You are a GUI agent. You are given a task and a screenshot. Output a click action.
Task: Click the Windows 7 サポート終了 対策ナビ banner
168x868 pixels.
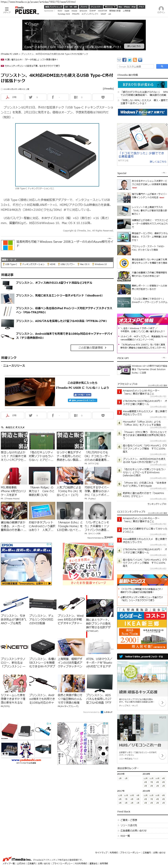[142, 112]
